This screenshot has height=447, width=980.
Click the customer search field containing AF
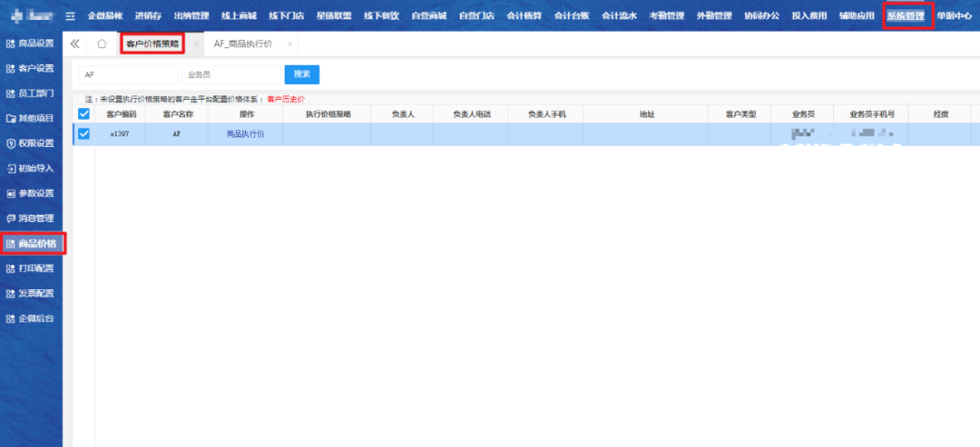click(127, 75)
